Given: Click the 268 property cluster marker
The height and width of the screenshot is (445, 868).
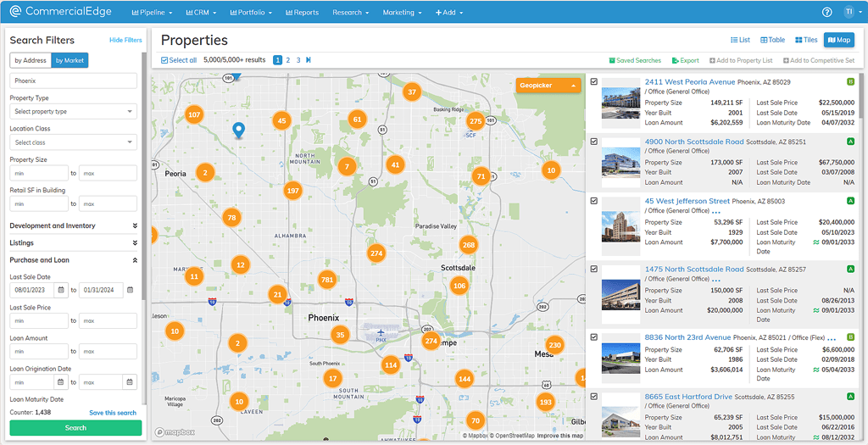Looking at the screenshot, I should [468, 245].
